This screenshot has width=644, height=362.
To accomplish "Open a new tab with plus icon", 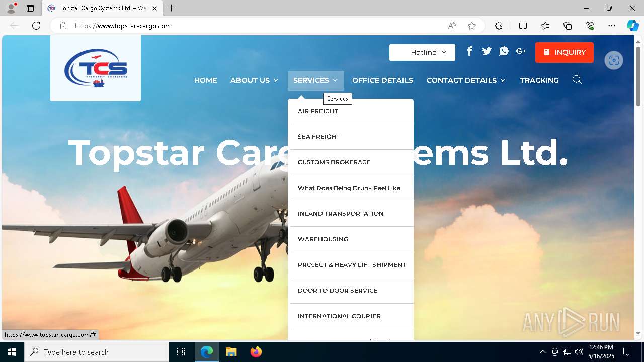I will pos(172,8).
